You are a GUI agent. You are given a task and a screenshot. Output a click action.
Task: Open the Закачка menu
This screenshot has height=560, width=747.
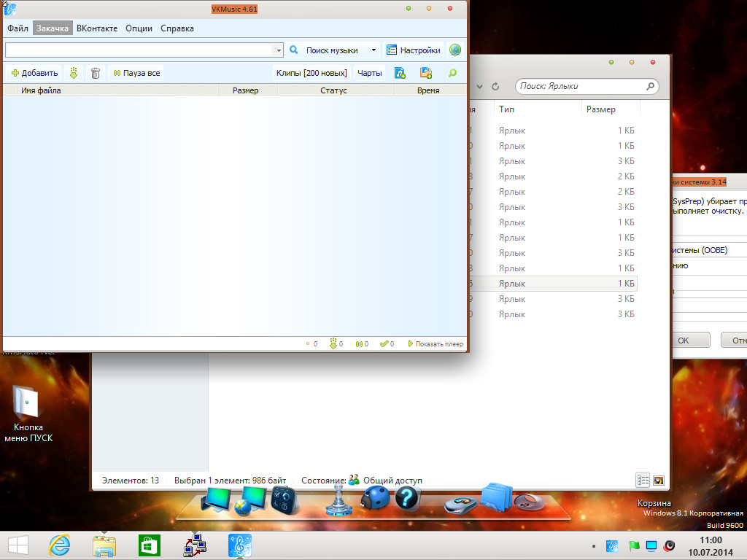(53, 28)
